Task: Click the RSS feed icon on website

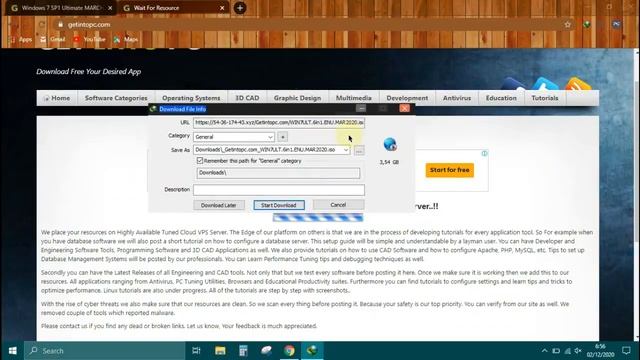Action: (578, 84)
